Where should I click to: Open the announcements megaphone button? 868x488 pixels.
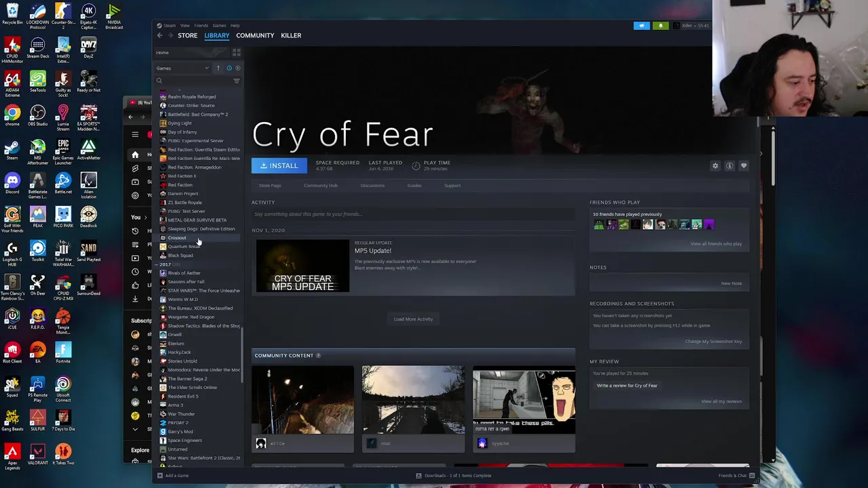coord(642,26)
